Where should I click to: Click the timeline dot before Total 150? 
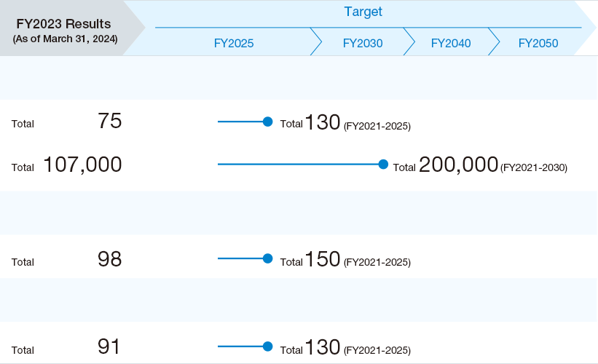point(268,258)
